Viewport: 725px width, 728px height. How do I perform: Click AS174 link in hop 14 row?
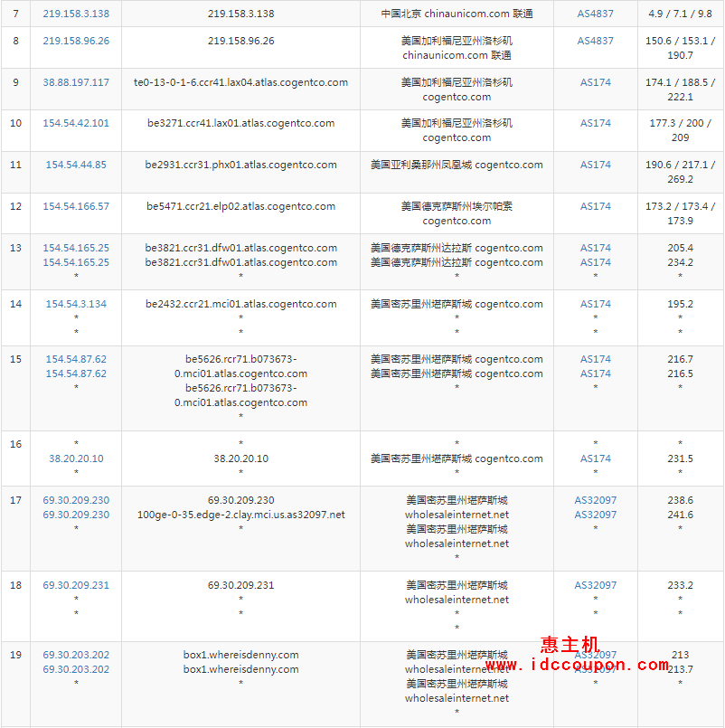[x=595, y=305]
